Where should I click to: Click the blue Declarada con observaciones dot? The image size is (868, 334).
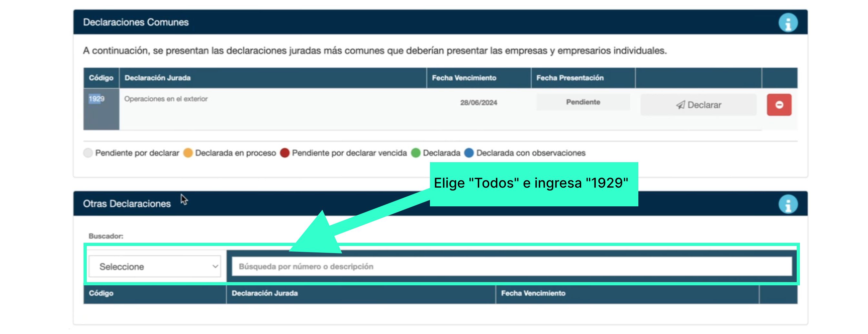469,153
